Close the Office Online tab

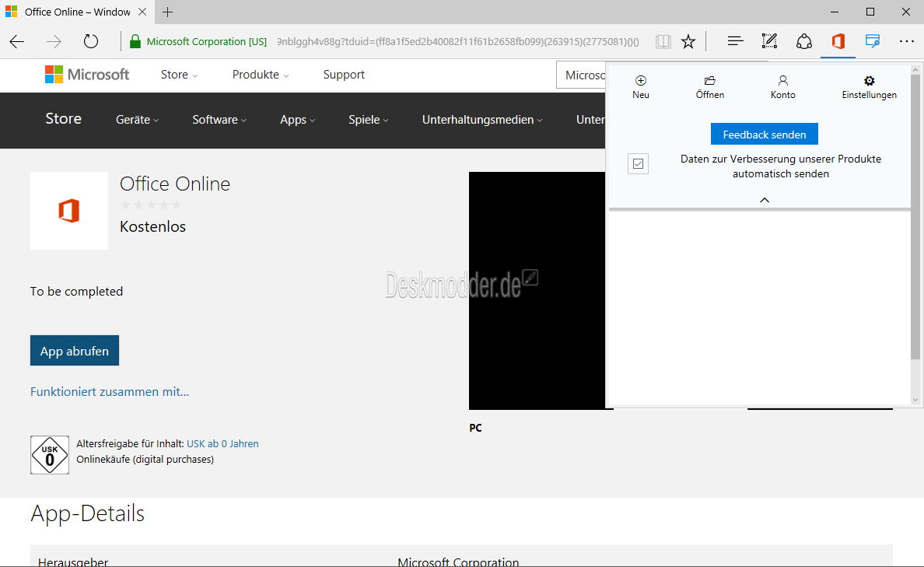(x=142, y=12)
